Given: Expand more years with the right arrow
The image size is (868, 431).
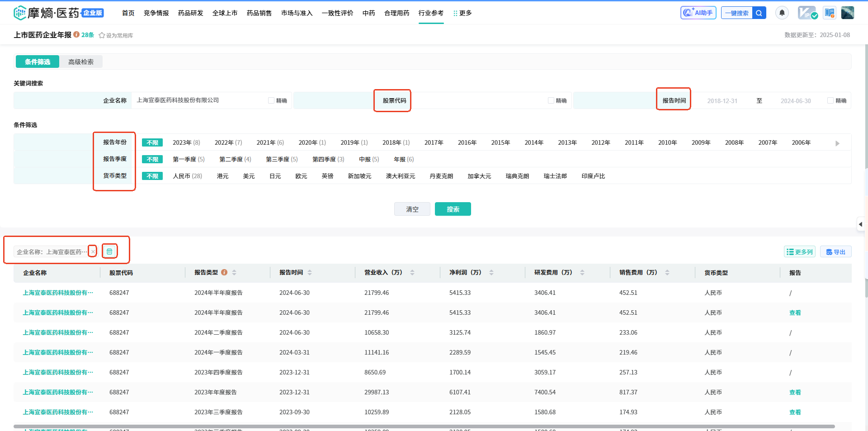Looking at the screenshot, I should tap(837, 143).
